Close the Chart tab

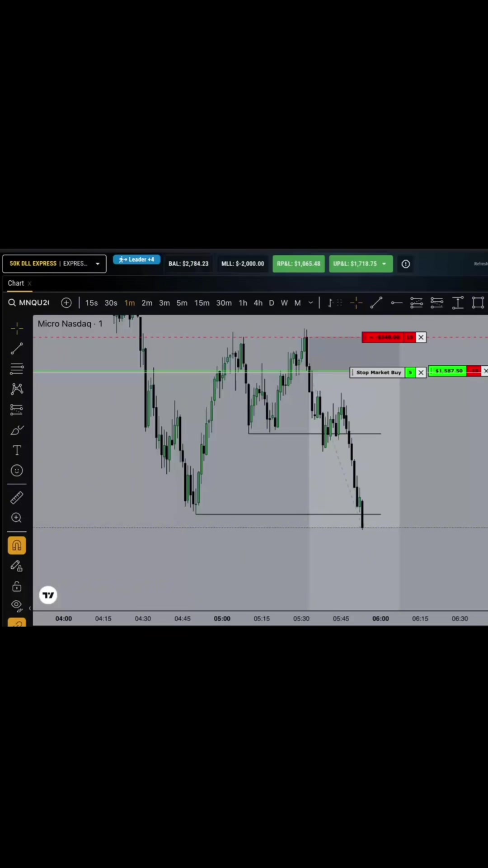(x=30, y=283)
